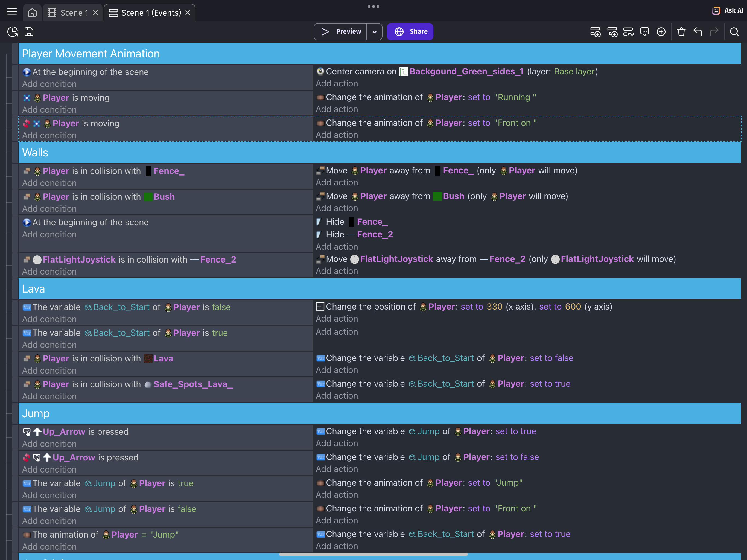Select the Walls group header
747x560 pixels.
[x=380, y=153]
